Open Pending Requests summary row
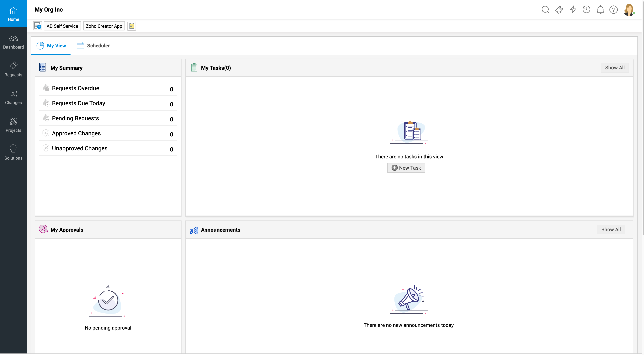Viewport: 644px width, 355px height. click(75, 118)
